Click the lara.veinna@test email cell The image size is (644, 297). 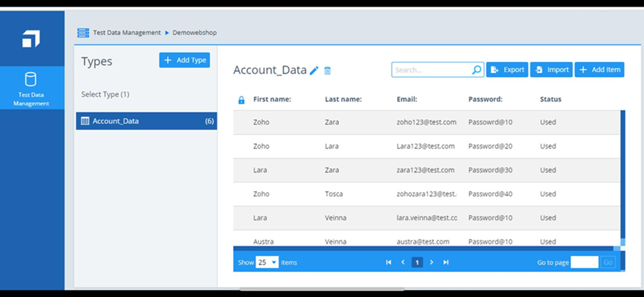(427, 218)
